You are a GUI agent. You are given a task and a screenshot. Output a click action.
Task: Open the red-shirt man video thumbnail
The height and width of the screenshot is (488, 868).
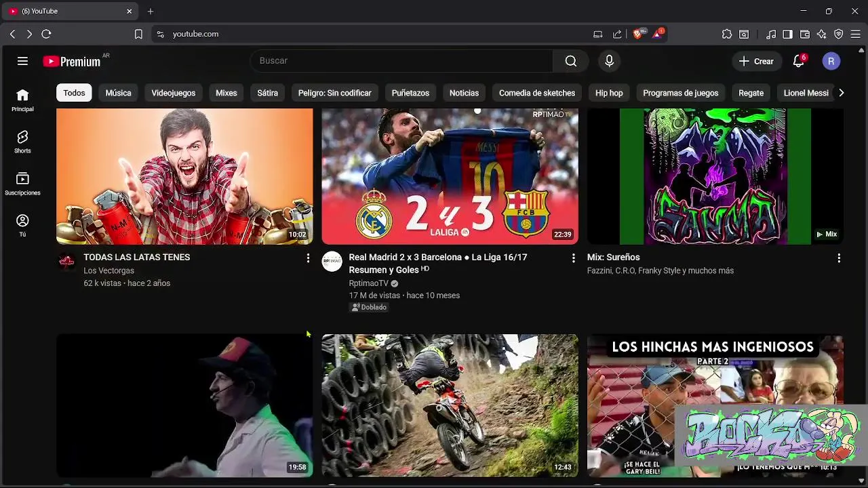click(184, 176)
